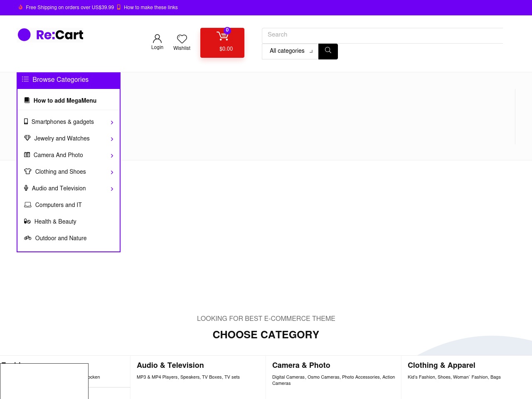The image size is (532, 399).
Task: Open the shopping cart icon
Action: [223, 36]
